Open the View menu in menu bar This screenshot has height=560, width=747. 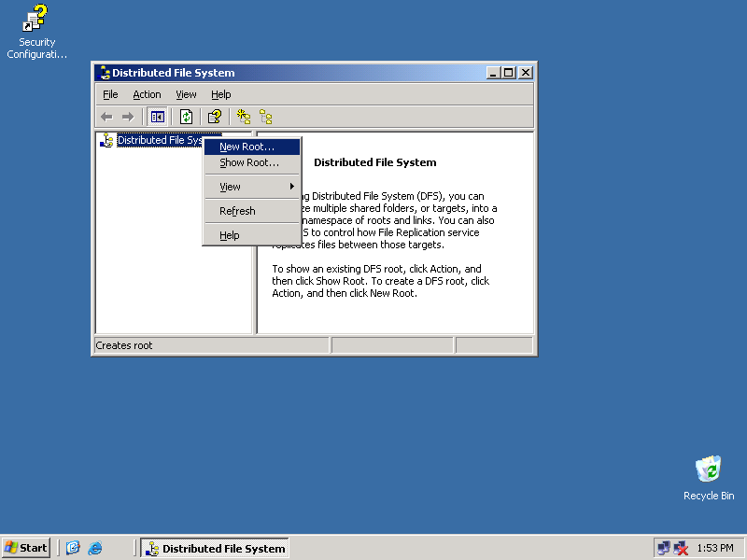186,94
